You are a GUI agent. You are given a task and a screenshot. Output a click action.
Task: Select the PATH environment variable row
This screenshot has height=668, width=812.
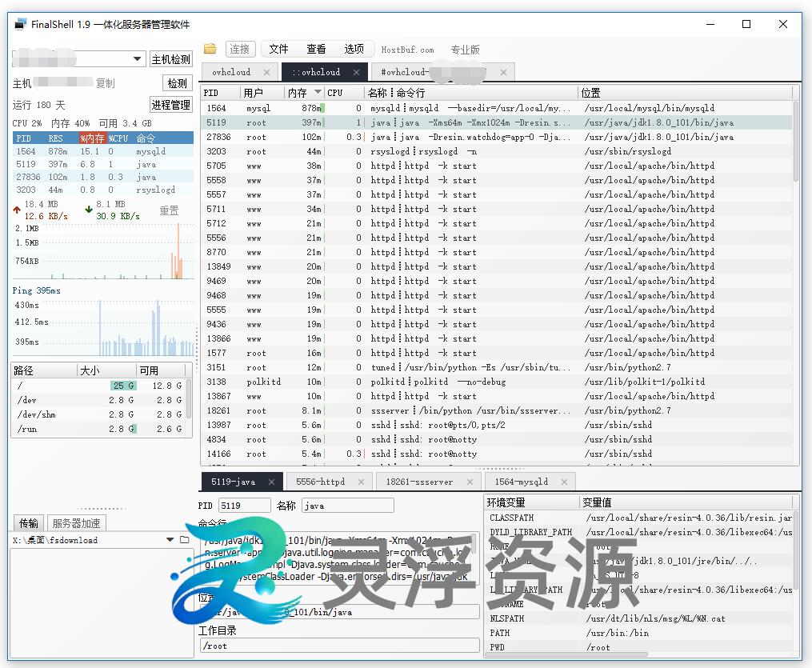tap(639, 633)
